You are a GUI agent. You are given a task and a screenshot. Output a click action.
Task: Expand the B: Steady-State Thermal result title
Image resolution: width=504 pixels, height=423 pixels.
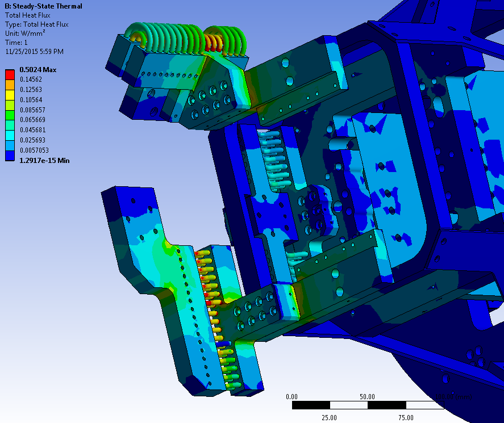(x=44, y=6)
